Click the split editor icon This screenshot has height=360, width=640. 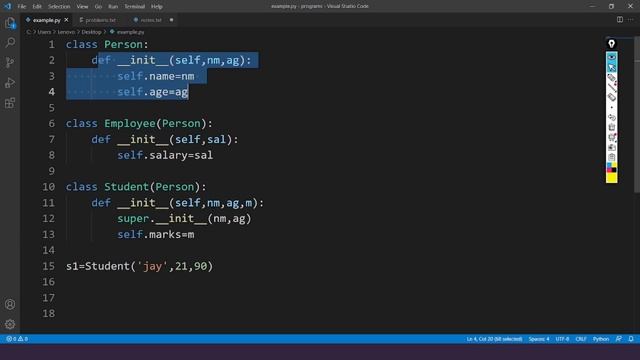pos(620,20)
